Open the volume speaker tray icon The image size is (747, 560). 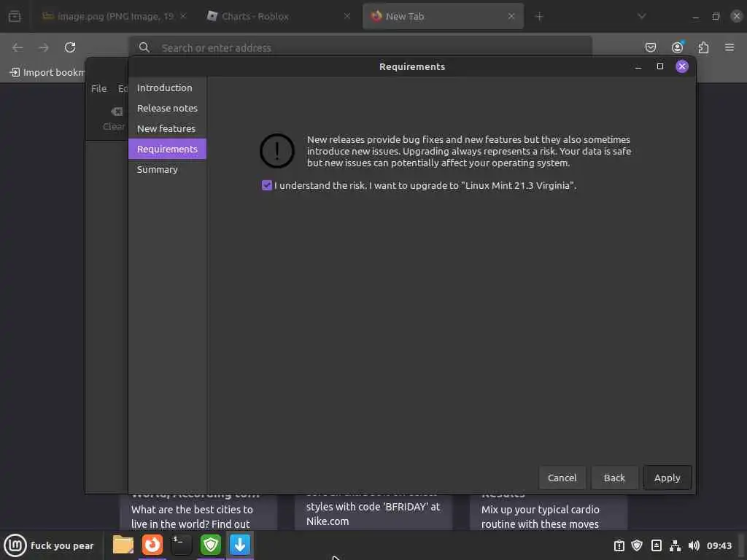(694, 545)
